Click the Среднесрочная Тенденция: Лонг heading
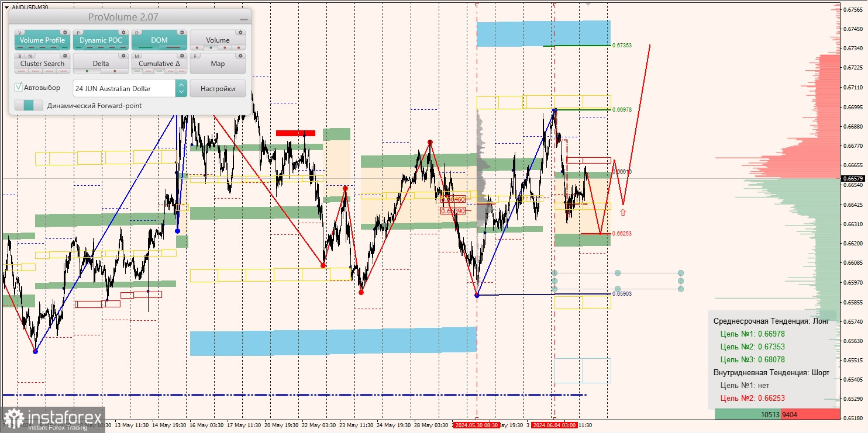The width and height of the screenshot is (868, 433). point(771,321)
